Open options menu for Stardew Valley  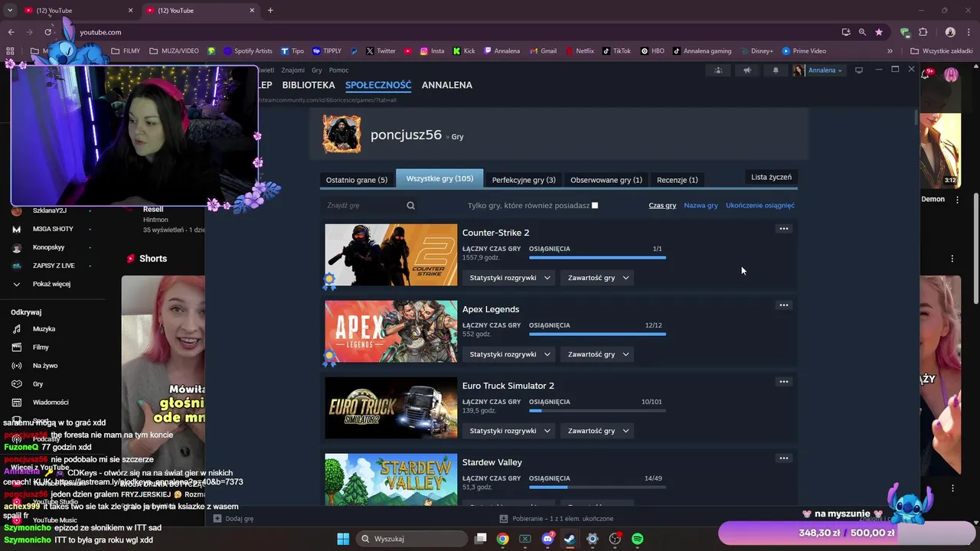(x=783, y=458)
